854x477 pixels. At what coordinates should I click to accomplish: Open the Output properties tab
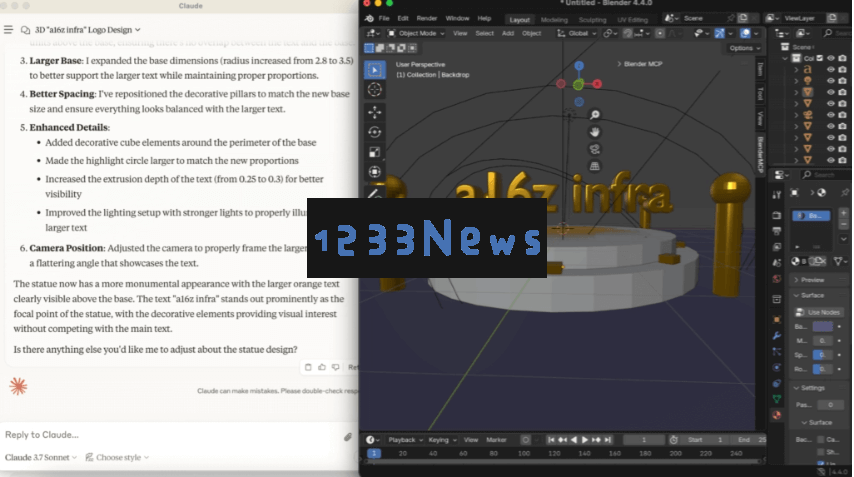click(777, 231)
